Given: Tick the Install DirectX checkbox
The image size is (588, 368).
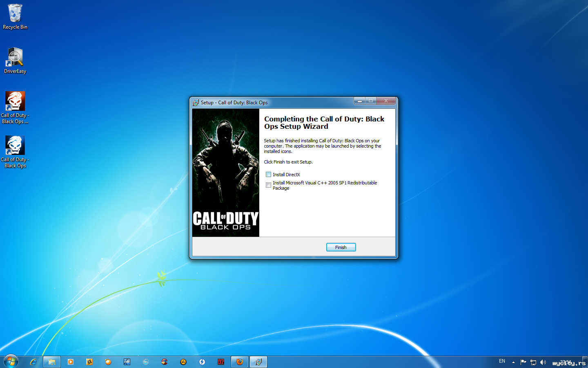Looking at the screenshot, I should [x=268, y=175].
